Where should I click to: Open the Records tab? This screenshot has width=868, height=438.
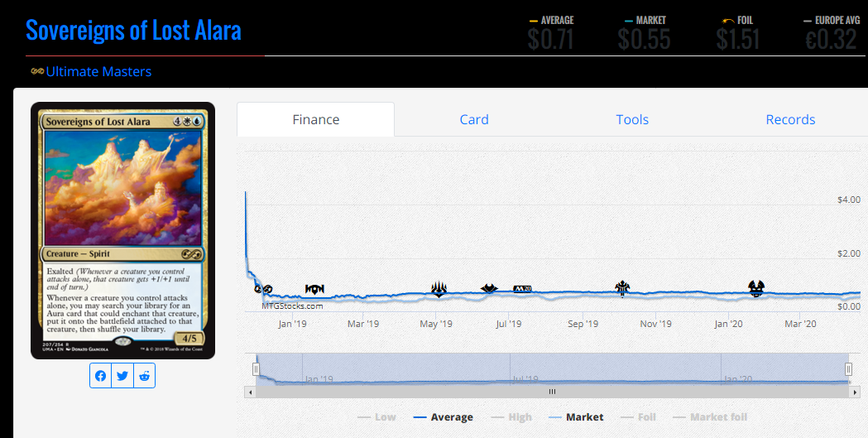[x=790, y=119]
